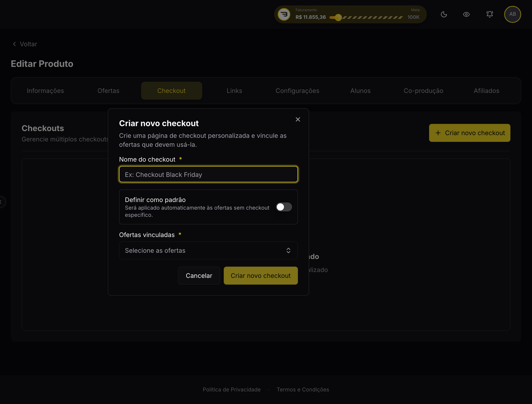Click the plus icon on Criar novo checkout
This screenshot has width=532, height=404.
[438, 133]
